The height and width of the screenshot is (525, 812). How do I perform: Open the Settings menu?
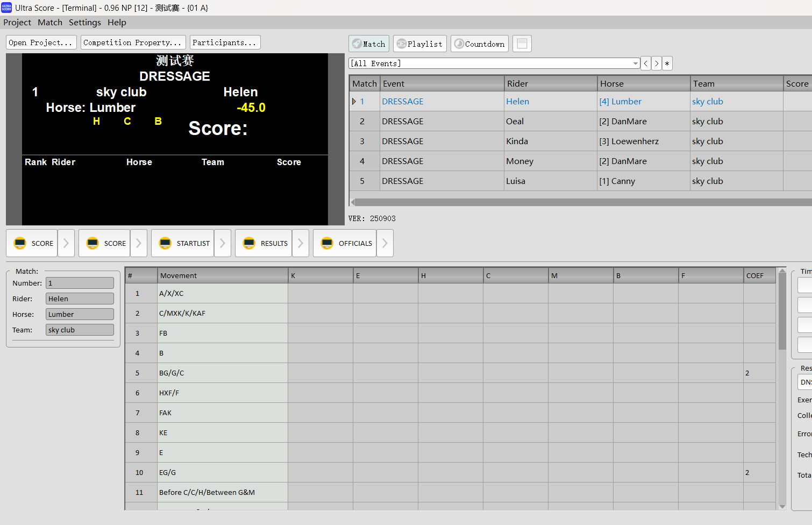pyautogui.click(x=84, y=22)
